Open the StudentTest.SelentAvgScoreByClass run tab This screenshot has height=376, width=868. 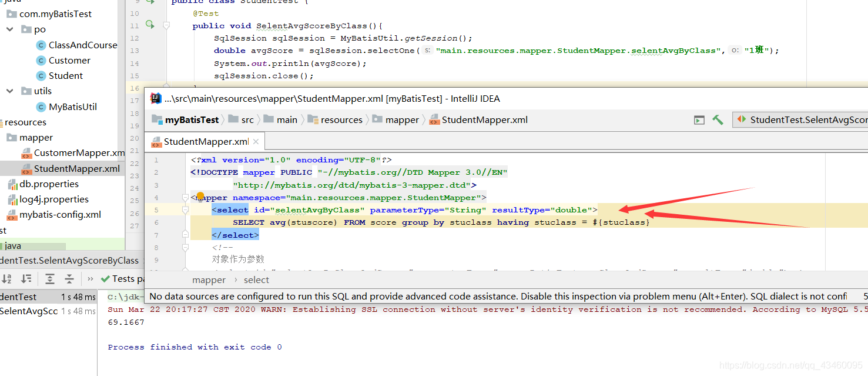click(x=69, y=260)
